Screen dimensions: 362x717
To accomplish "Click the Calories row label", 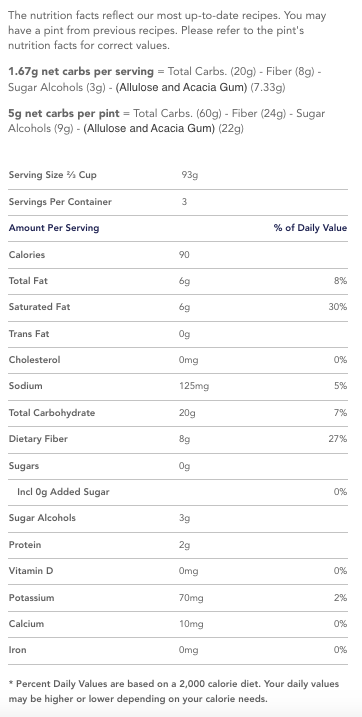I will (27, 255).
